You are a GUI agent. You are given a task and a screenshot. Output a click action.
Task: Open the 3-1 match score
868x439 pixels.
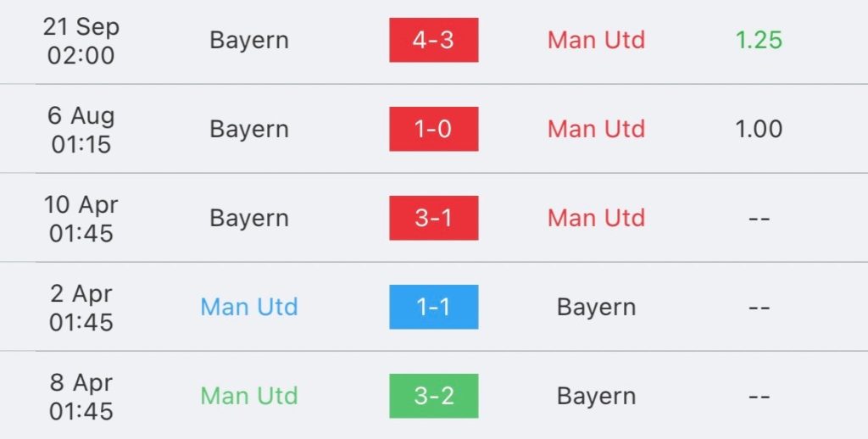tap(433, 218)
